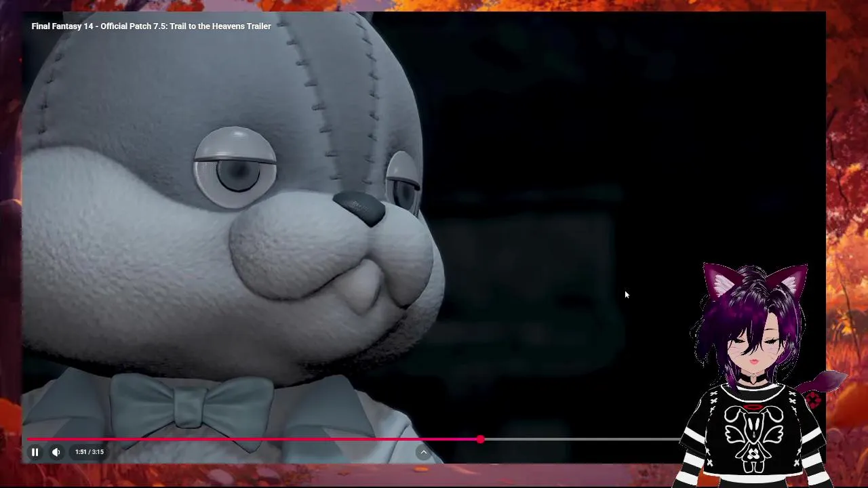Expand the chevron-up button on player bar

(x=423, y=452)
